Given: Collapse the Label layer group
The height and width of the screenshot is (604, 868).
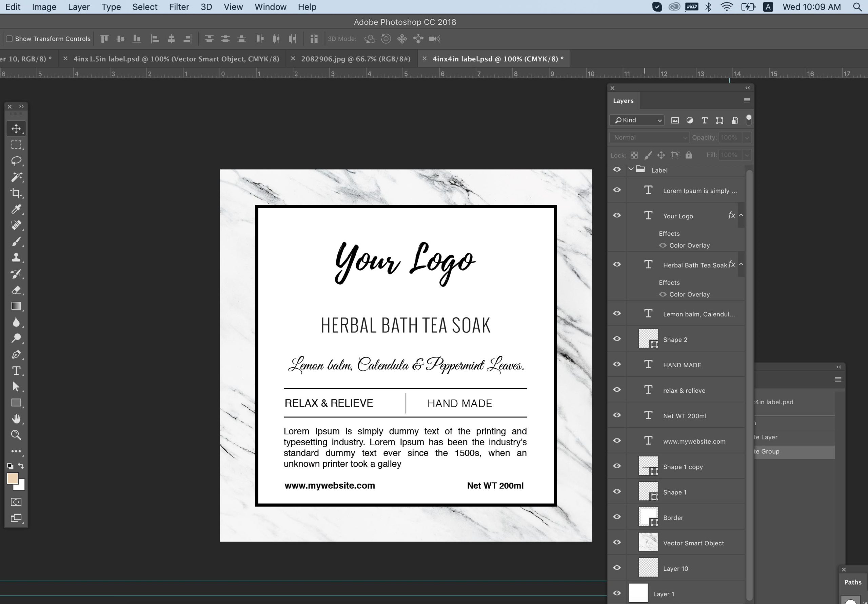Looking at the screenshot, I should point(631,170).
